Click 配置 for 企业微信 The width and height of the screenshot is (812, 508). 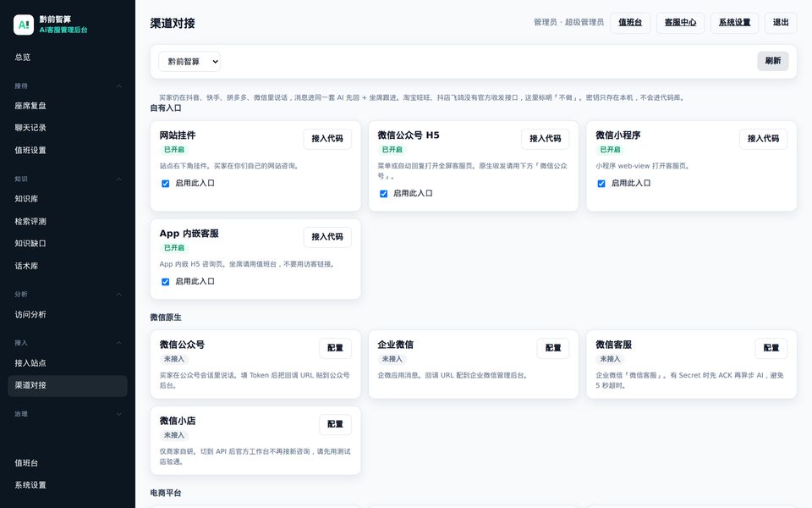point(553,348)
